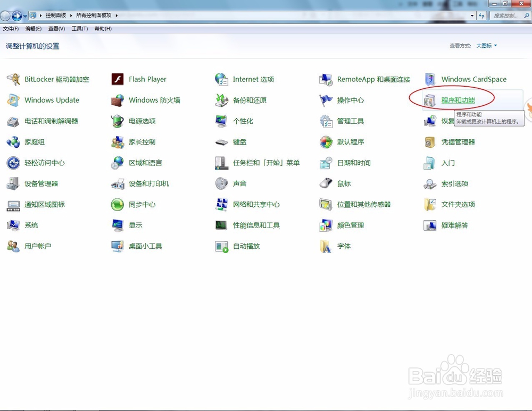Click the address bar refresh button
Image resolution: width=532 pixels, height=411 pixels.
481,15
